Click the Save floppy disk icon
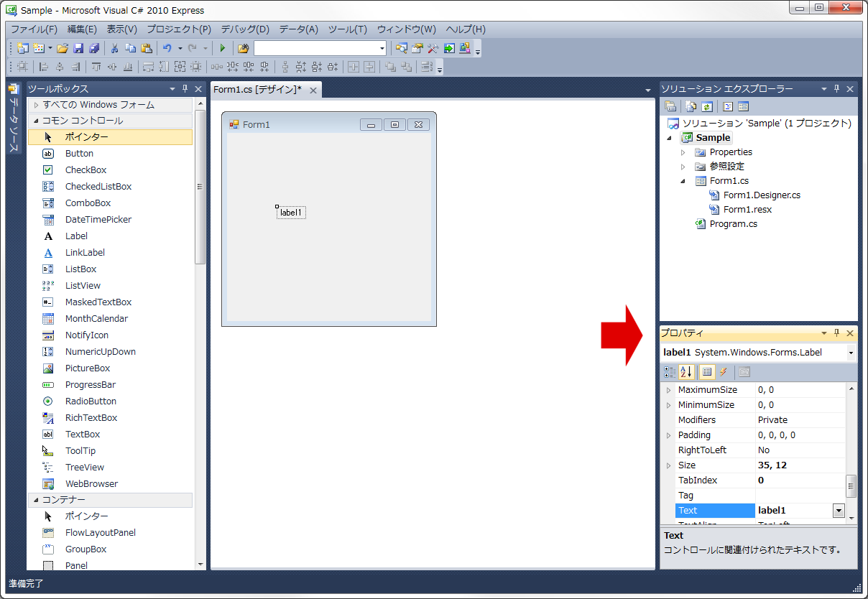The width and height of the screenshot is (868, 599). pos(78,48)
